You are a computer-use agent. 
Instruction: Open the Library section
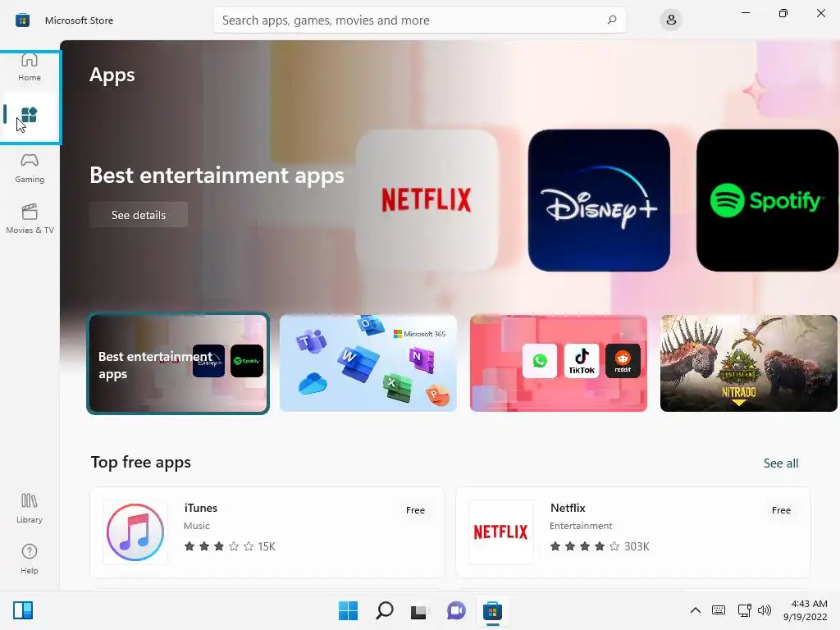30,509
